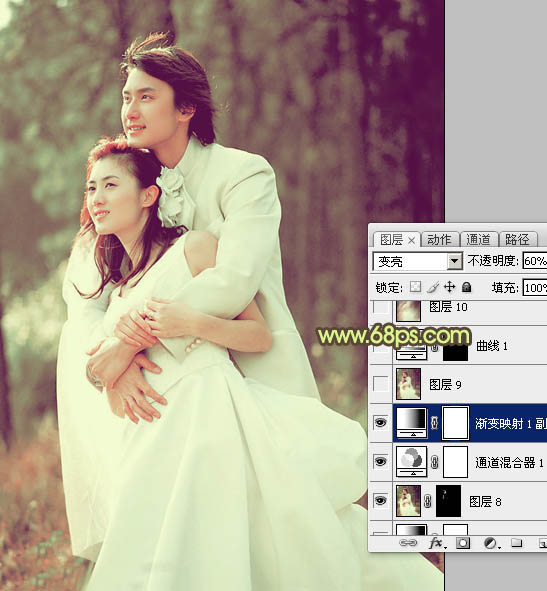Click the 图层 8 layer mask thumbnail

tap(449, 501)
